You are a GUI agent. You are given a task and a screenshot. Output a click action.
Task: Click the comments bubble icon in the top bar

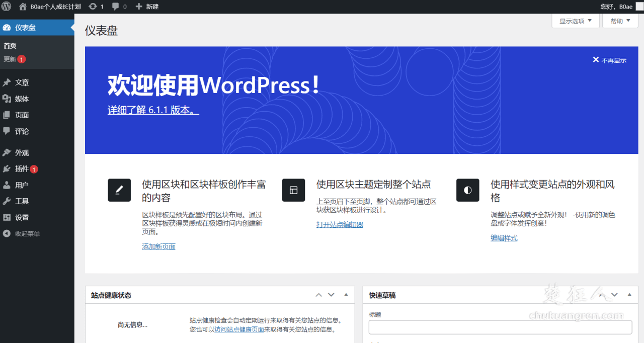pyautogui.click(x=114, y=7)
